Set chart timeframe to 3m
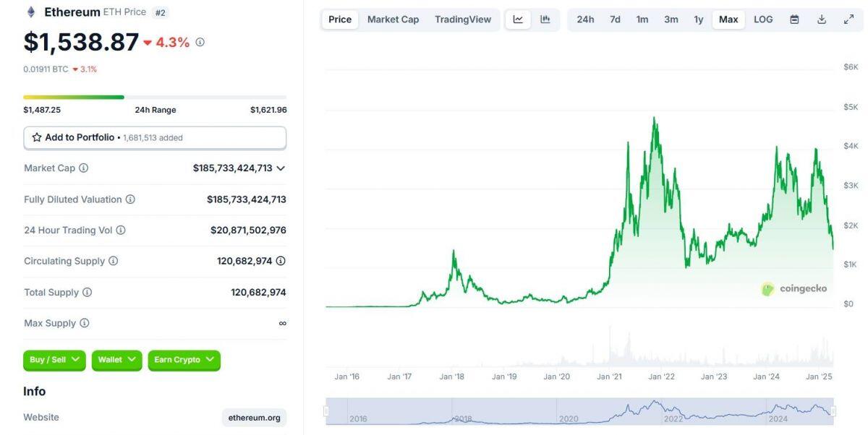868x435 pixels. coord(671,20)
